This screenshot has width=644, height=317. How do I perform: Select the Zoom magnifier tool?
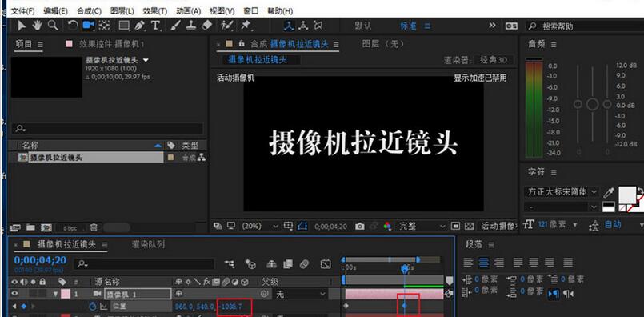point(53,26)
